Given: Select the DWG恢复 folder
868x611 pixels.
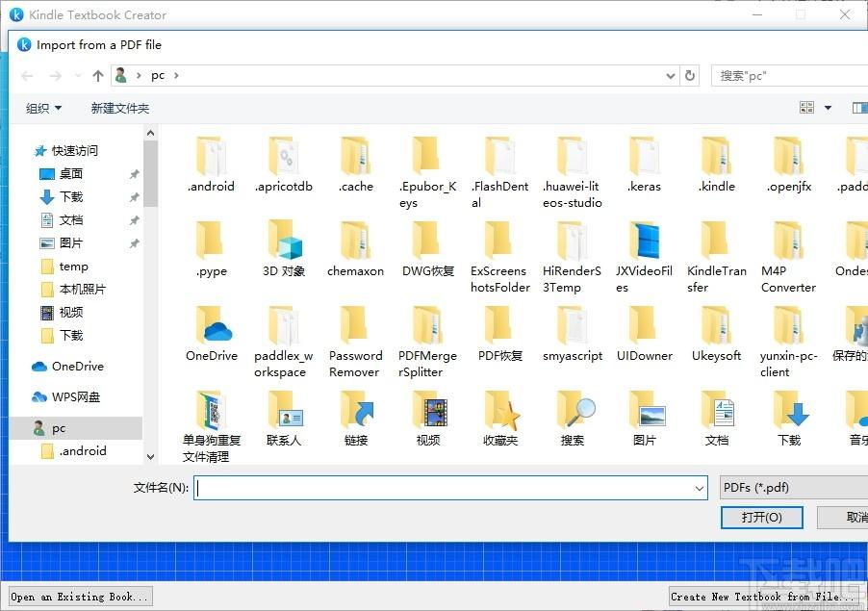Looking at the screenshot, I should click(x=427, y=249).
